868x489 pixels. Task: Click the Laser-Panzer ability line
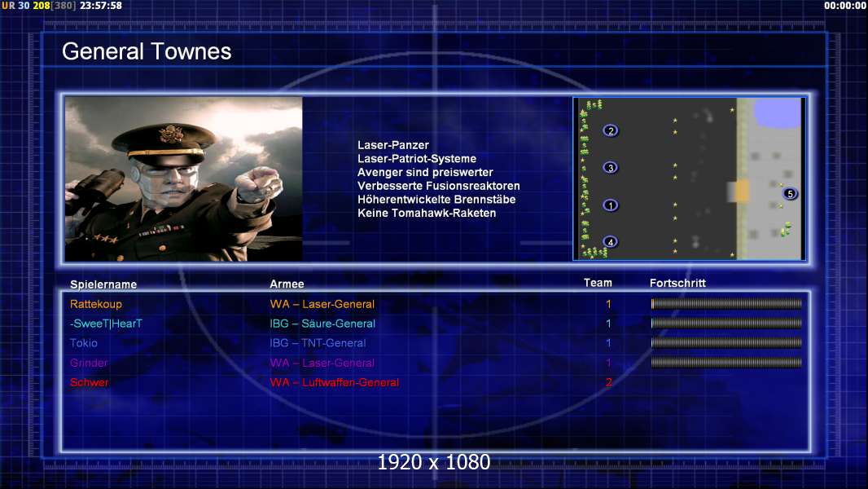(x=393, y=145)
